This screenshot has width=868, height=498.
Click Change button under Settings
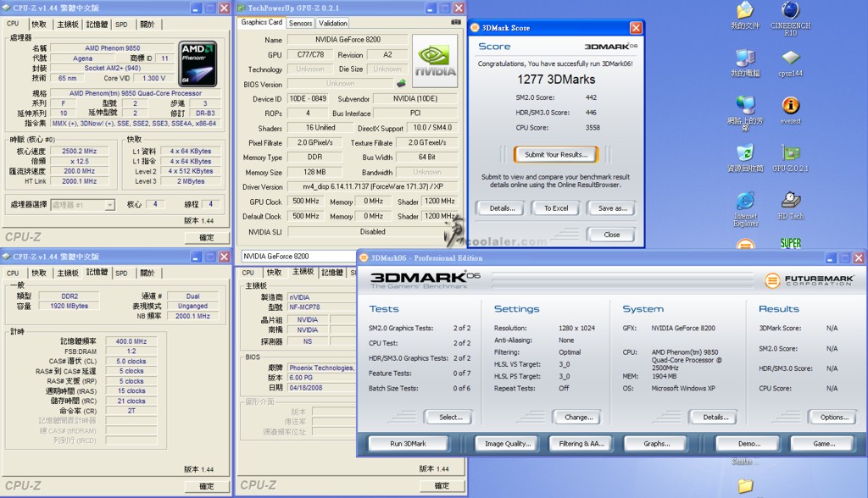[x=578, y=418]
